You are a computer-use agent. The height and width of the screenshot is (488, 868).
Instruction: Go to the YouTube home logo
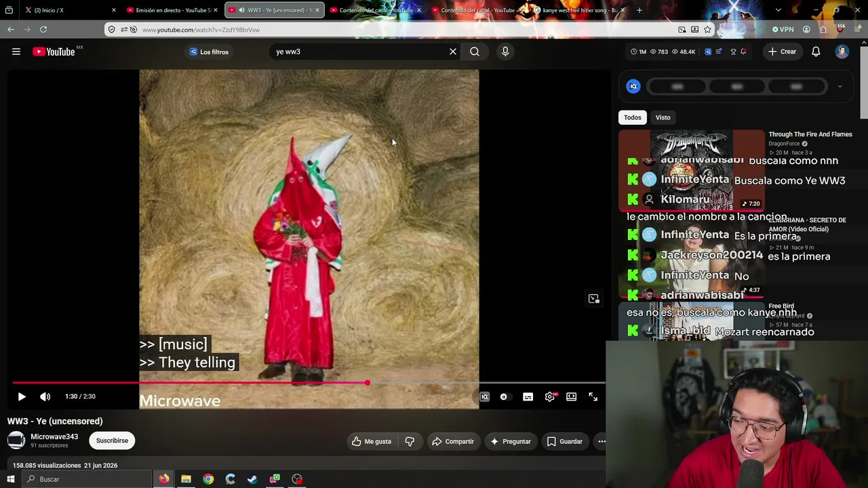pos(54,52)
